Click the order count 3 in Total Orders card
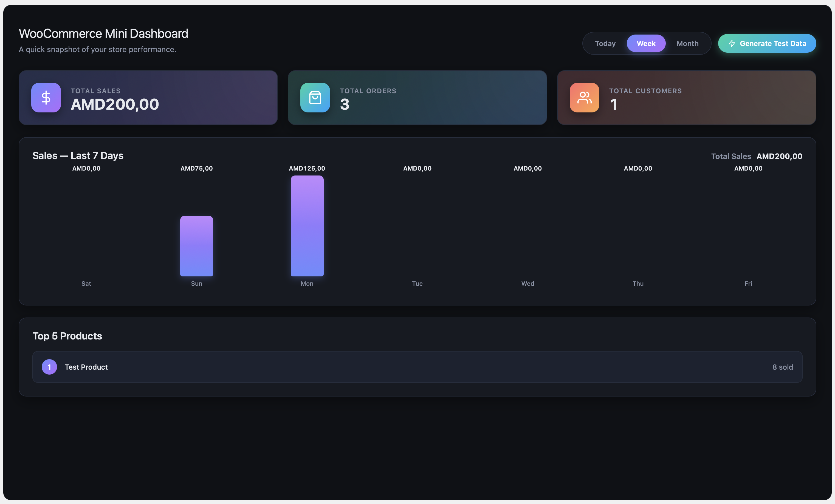Viewport: 835px width, 504px height. (x=345, y=104)
